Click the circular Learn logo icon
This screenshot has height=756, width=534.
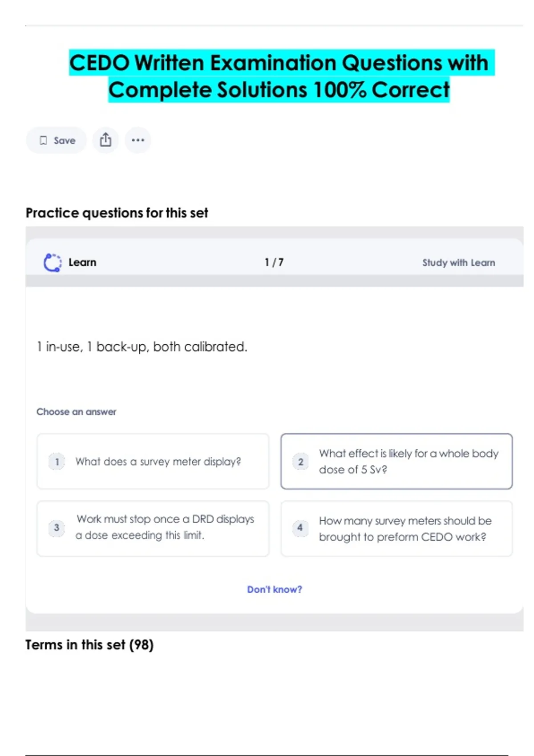click(53, 262)
